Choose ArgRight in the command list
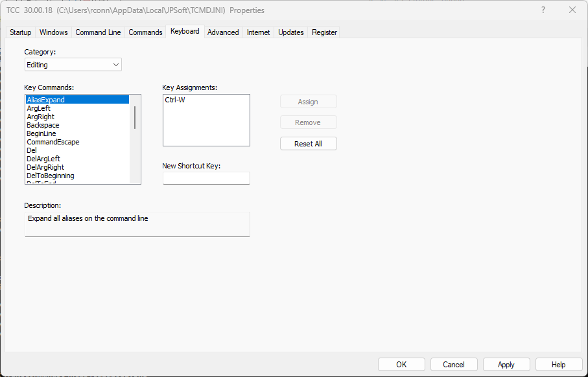The width and height of the screenshot is (588, 377). click(77, 117)
